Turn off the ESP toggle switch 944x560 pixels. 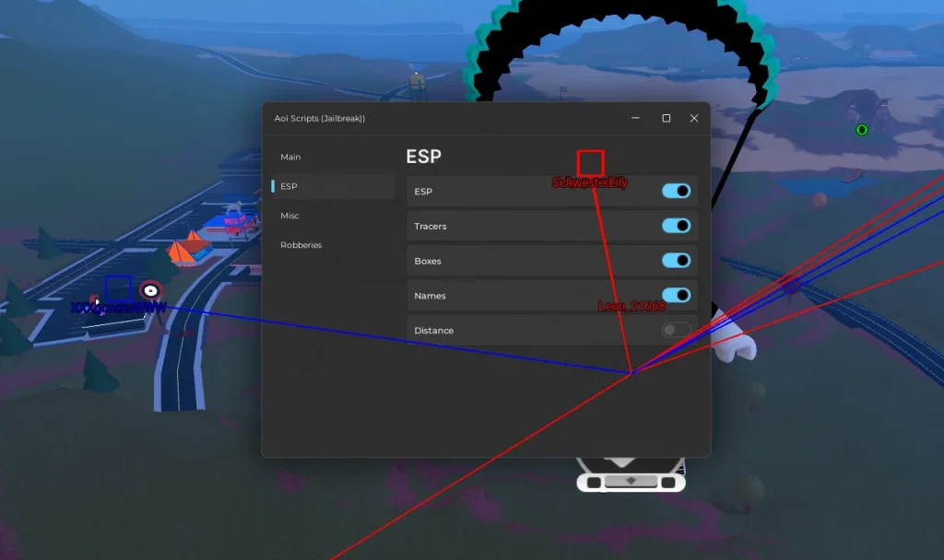pyautogui.click(x=676, y=191)
